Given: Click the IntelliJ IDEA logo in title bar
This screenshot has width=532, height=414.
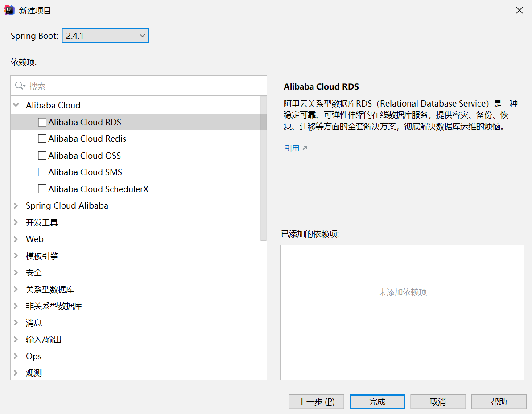Looking at the screenshot, I should click(x=9, y=11).
